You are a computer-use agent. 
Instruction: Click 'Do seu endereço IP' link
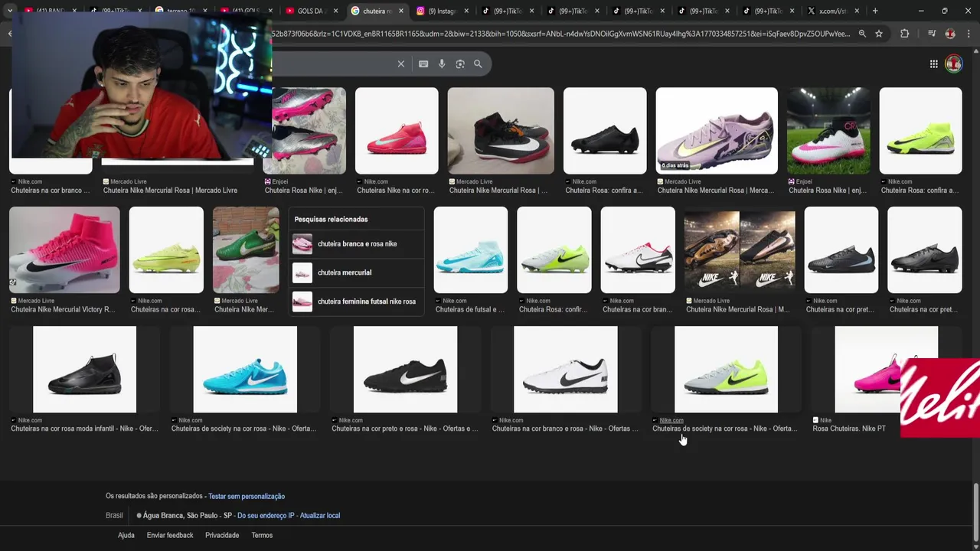click(266, 516)
